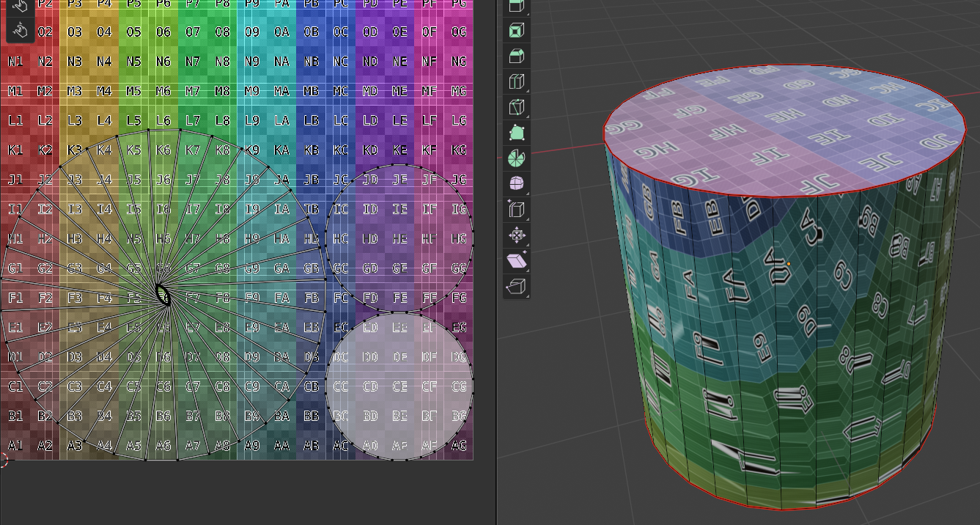
Task: Click the divider between UV editor and 3D viewport
Action: coord(496,293)
